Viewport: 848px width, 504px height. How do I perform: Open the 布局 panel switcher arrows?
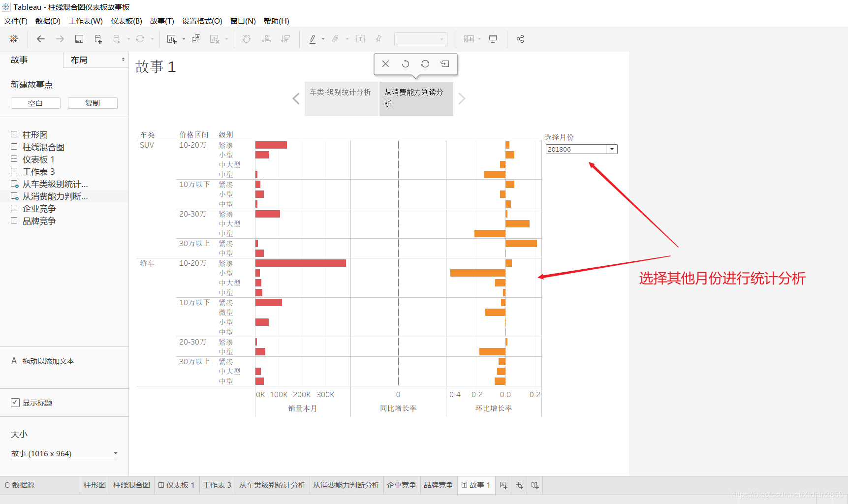pos(123,60)
